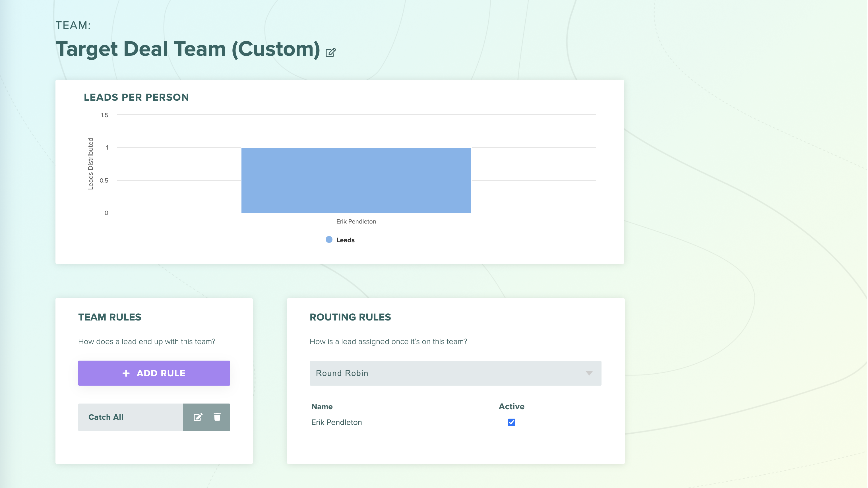This screenshot has width=868, height=488.
Task: Click the Active column header
Action: pos(511,406)
